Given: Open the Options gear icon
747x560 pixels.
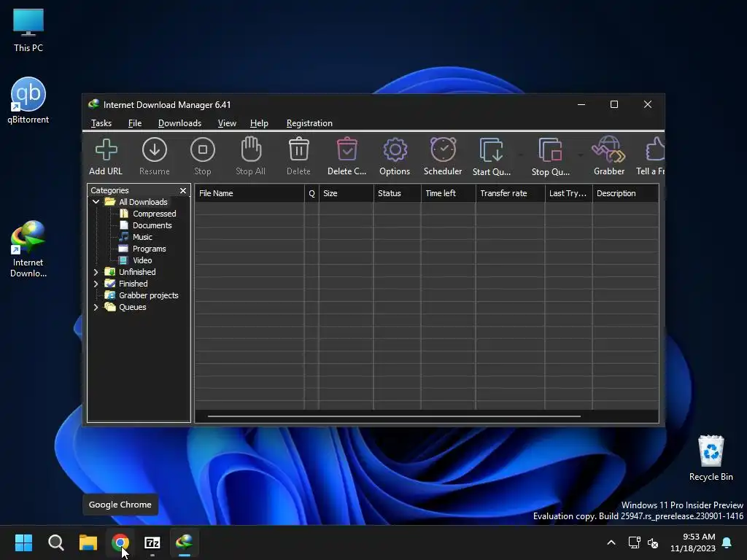Looking at the screenshot, I should tap(395, 150).
